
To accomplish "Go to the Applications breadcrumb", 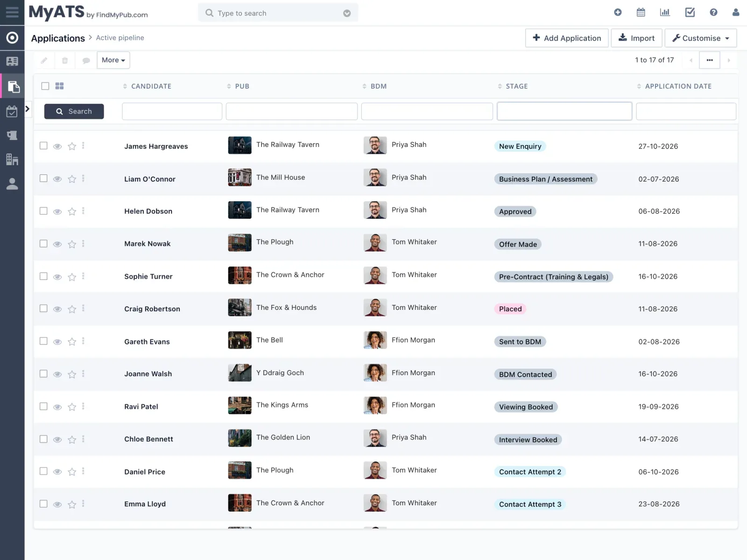I will (58, 38).
